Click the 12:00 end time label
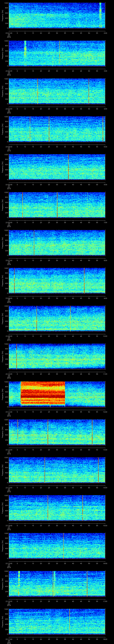114x644 pixels. pos(105,412)
